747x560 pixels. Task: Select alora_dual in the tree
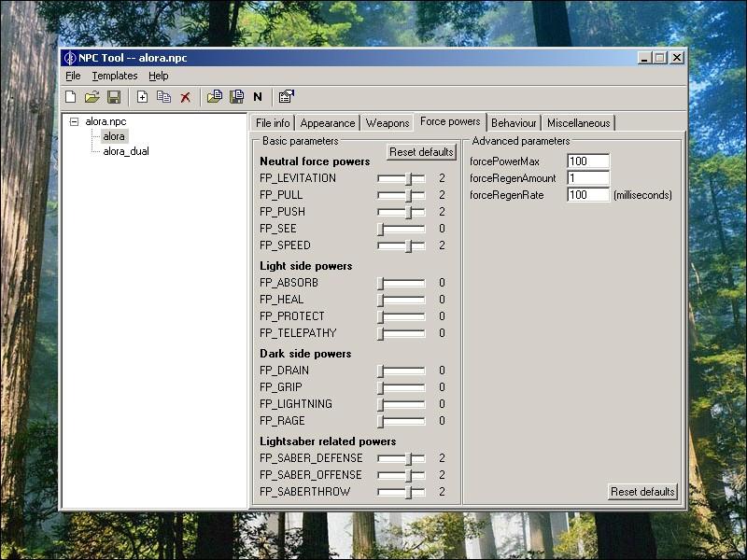(x=125, y=151)
